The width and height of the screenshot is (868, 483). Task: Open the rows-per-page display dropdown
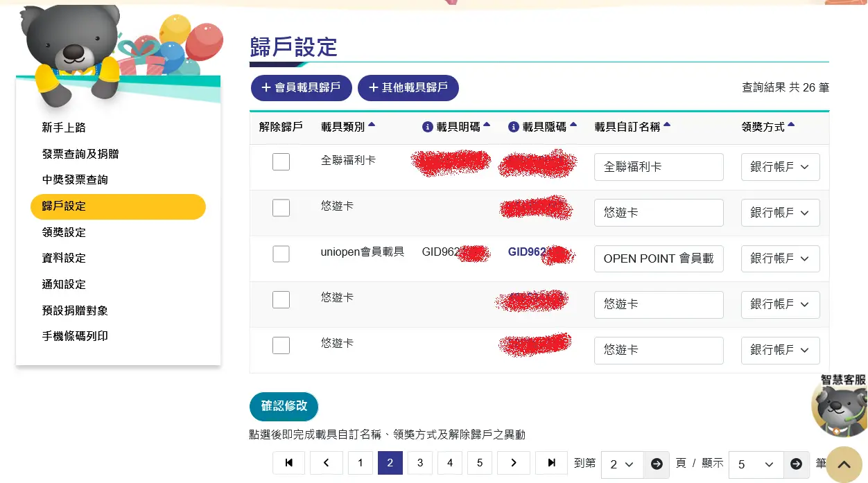click(x=756, y=464)
